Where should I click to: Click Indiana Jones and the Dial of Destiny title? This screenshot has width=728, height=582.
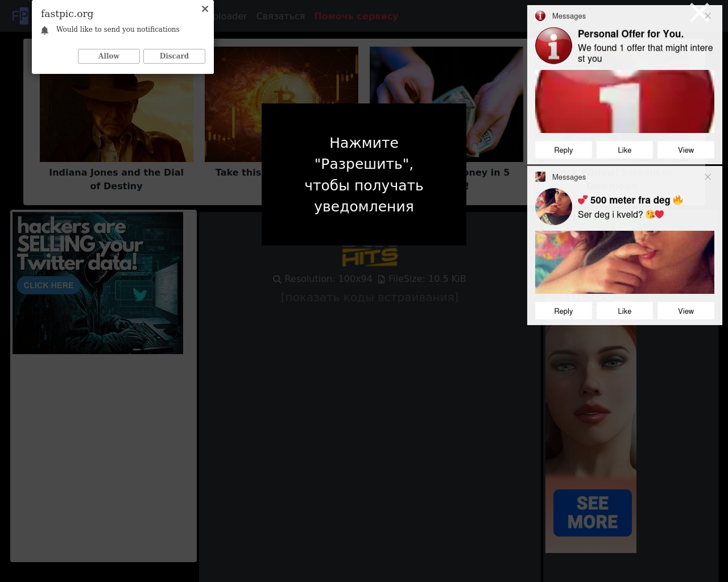117,179
